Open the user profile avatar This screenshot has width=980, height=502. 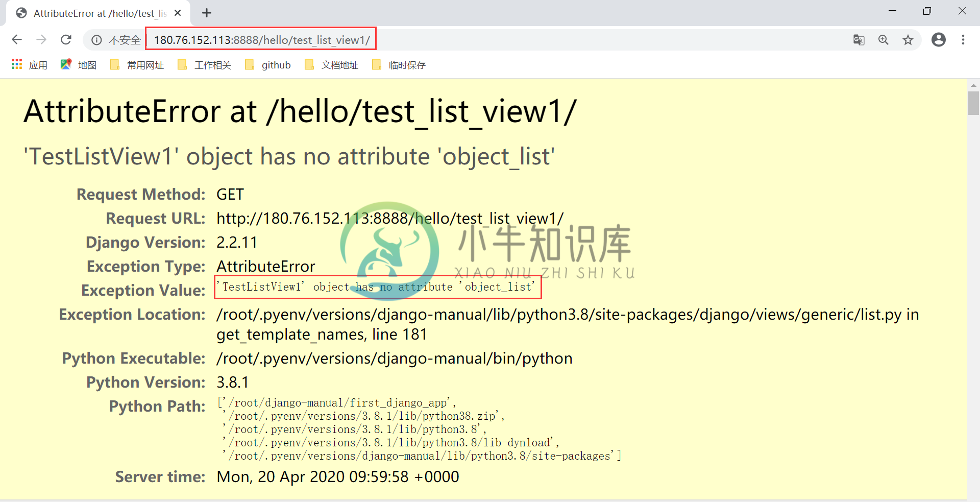pyautogui.click(x=939, y=40)
